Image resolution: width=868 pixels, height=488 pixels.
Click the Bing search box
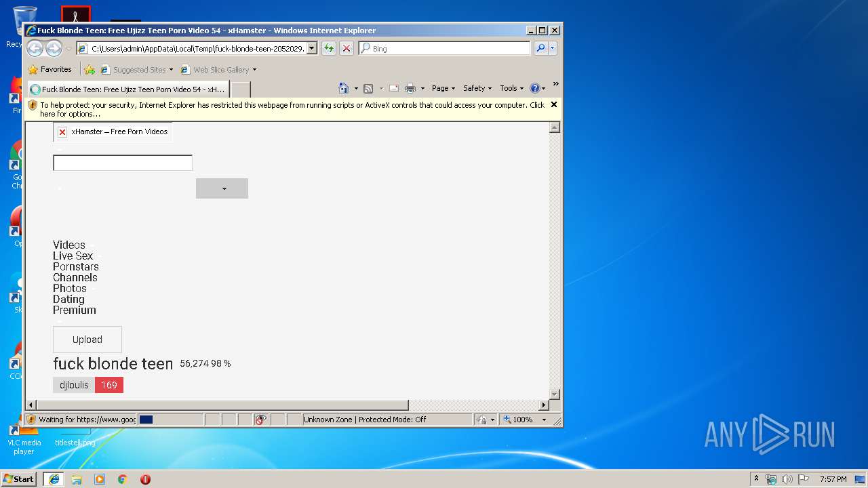tap(446, 48)
